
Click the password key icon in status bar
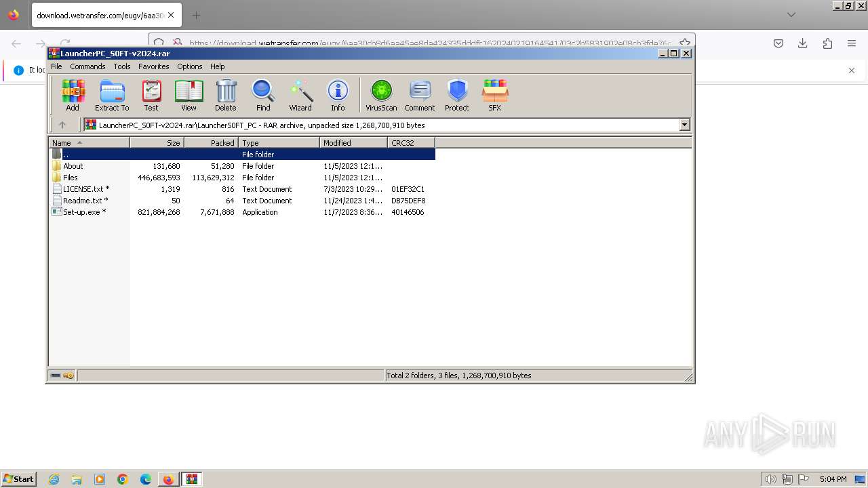[x=68, y=375]
